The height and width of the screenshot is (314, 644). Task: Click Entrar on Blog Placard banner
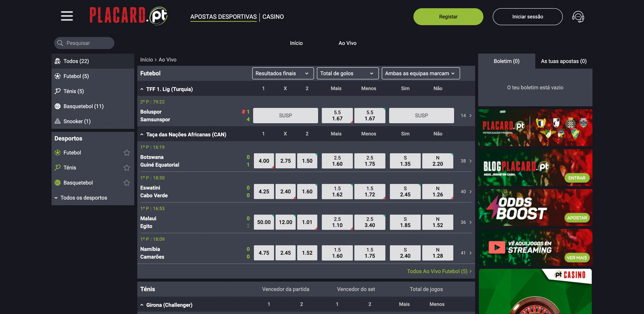point(577,178)
